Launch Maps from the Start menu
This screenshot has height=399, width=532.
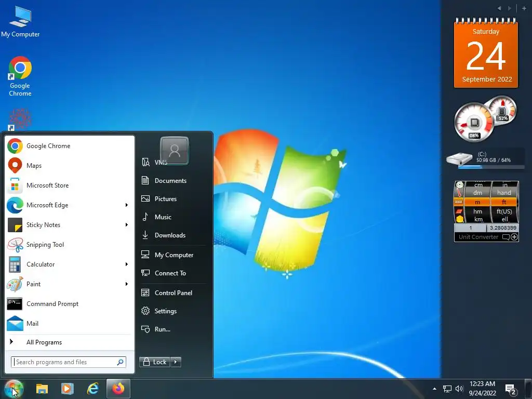(70, 166)
